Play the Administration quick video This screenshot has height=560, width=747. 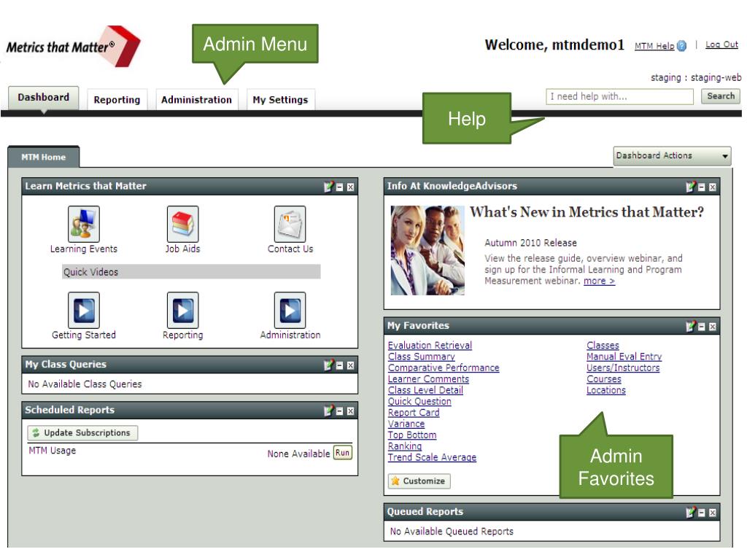click(290, 310)
